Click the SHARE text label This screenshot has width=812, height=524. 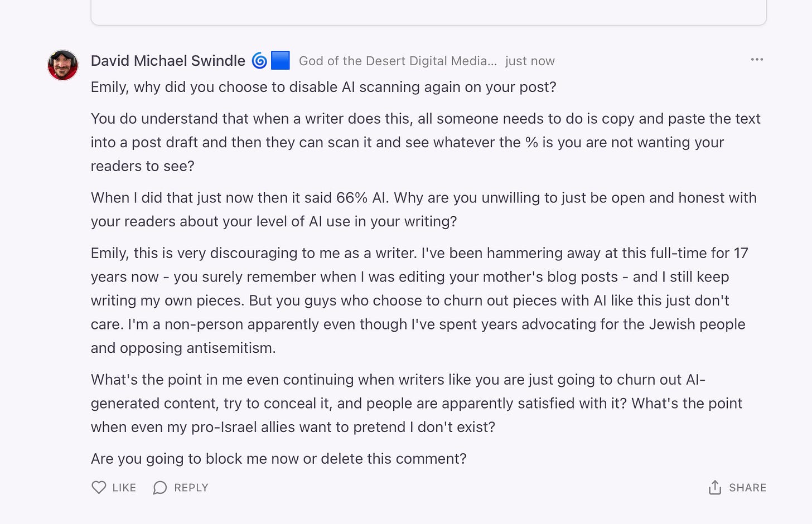(x=748, y=488)
